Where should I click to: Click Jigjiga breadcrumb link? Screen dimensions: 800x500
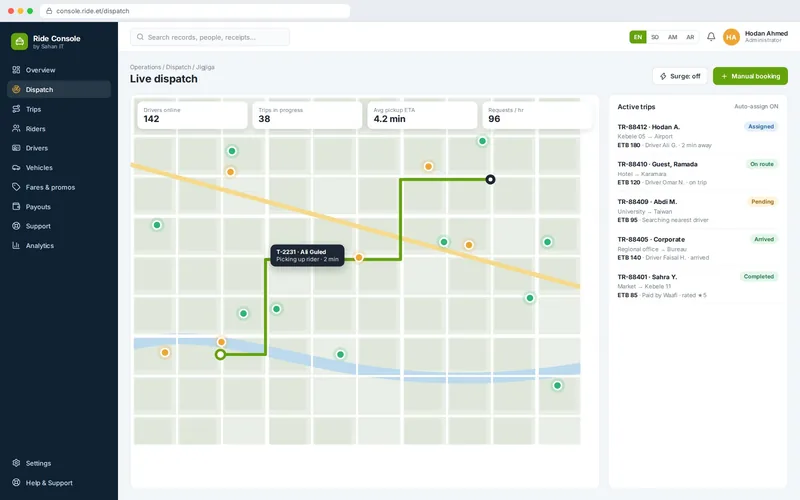click(205, 67)
